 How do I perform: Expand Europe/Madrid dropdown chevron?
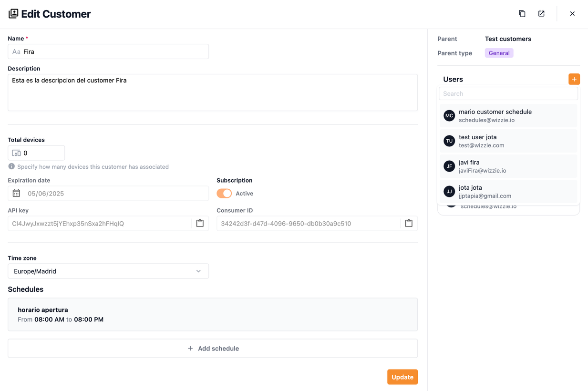point(198,271)
